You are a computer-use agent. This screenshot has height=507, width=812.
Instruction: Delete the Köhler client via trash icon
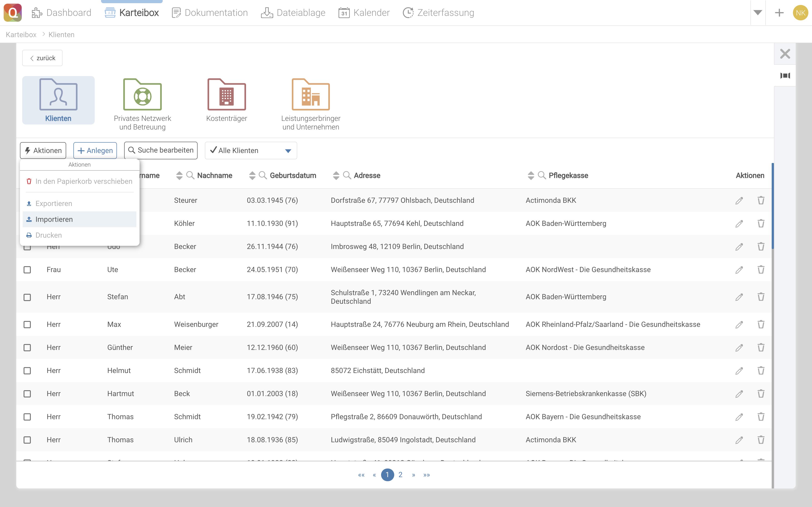[761, 223]
